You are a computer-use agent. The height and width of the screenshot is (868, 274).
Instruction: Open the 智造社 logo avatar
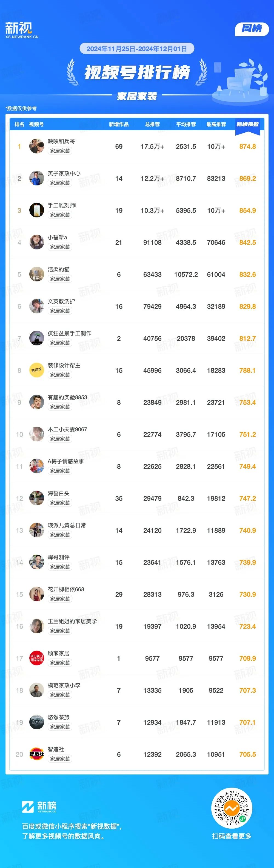pyautogui.click(x=36, y=754)
